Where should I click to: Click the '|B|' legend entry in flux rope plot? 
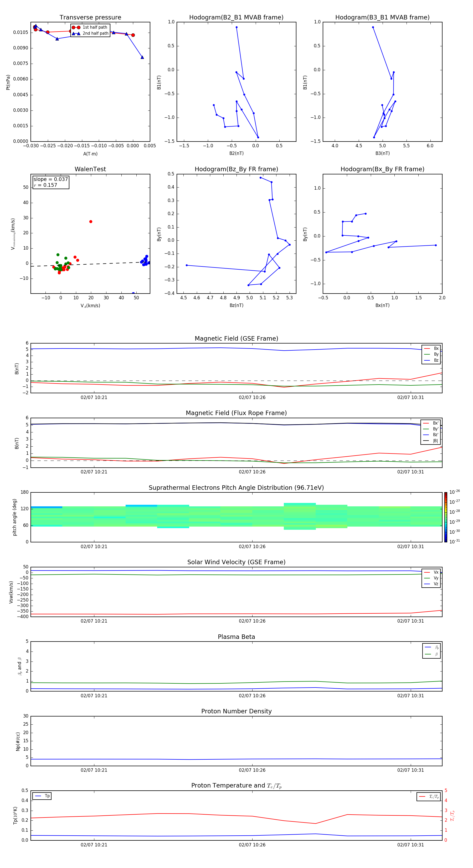[x=431, y=441]
